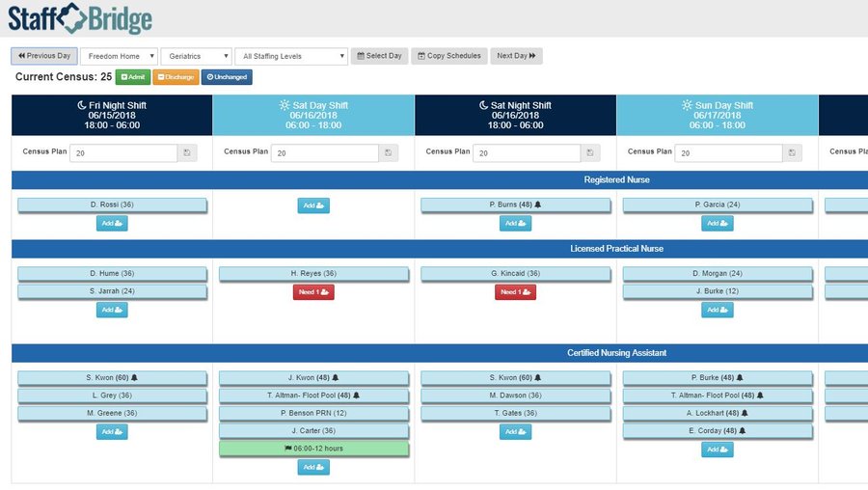Image resolution: width=868 pixels, height=490 pixels.
Task: Click save icon beside Sat Night census plan
Action: pyautogui.click(x=590, y=152)
